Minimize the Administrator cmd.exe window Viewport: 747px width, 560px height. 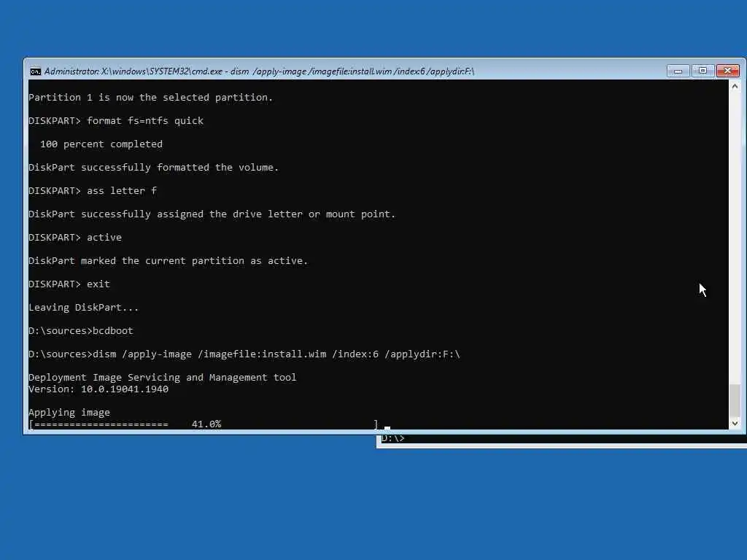coord(678,71)
